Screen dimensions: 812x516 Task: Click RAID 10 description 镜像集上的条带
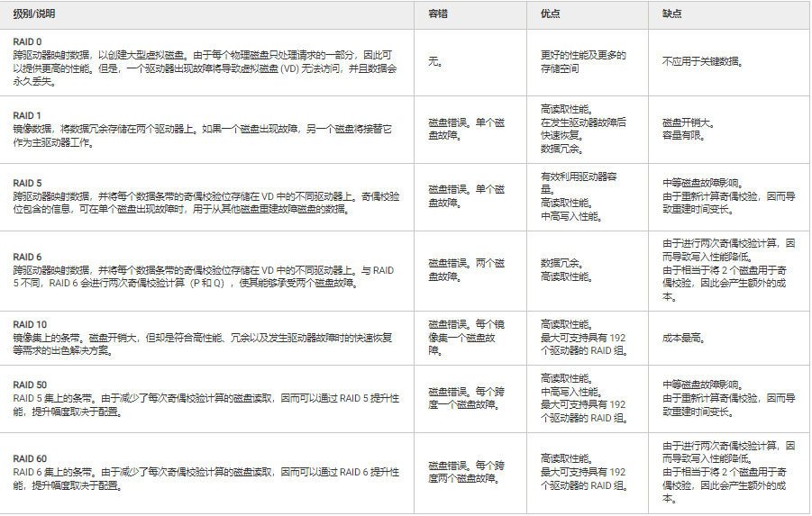pos(202,344)
